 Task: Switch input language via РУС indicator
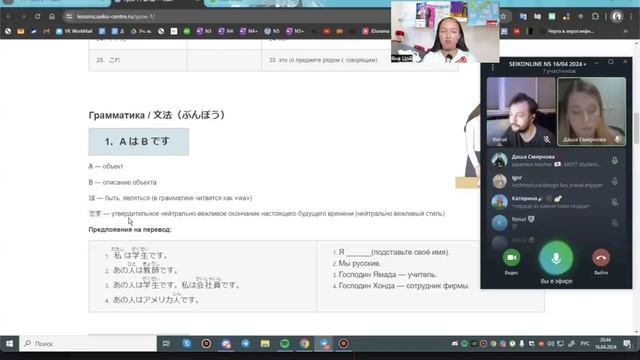click(584, 344)
